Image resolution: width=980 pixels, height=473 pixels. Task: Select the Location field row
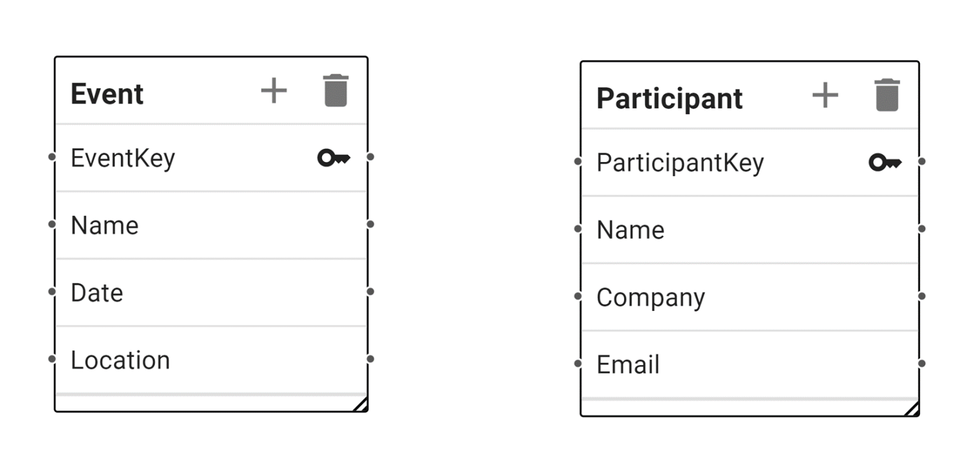tap(120, 361)
